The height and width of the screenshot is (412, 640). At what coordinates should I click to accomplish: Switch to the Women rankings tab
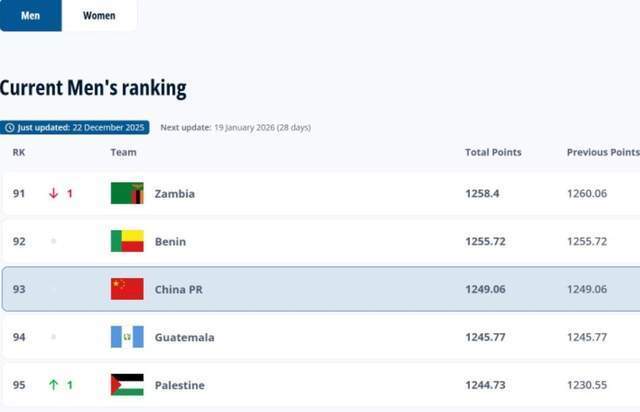coord(99,15)
